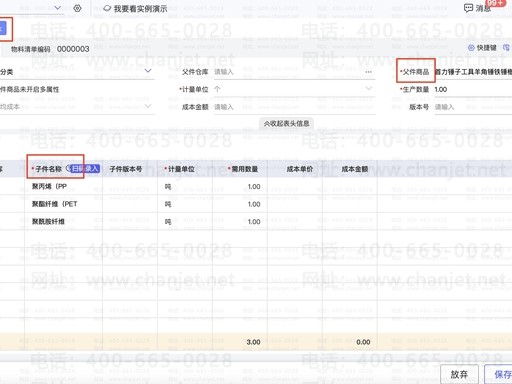
Task: Click the 快捷键 shortcuts button
Action: 482,48
